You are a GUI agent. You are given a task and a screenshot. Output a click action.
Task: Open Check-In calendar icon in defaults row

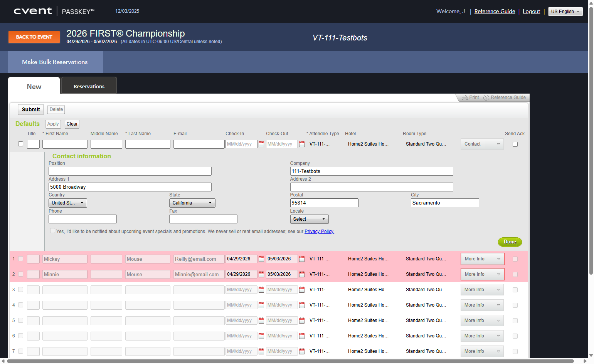(261, 144)
